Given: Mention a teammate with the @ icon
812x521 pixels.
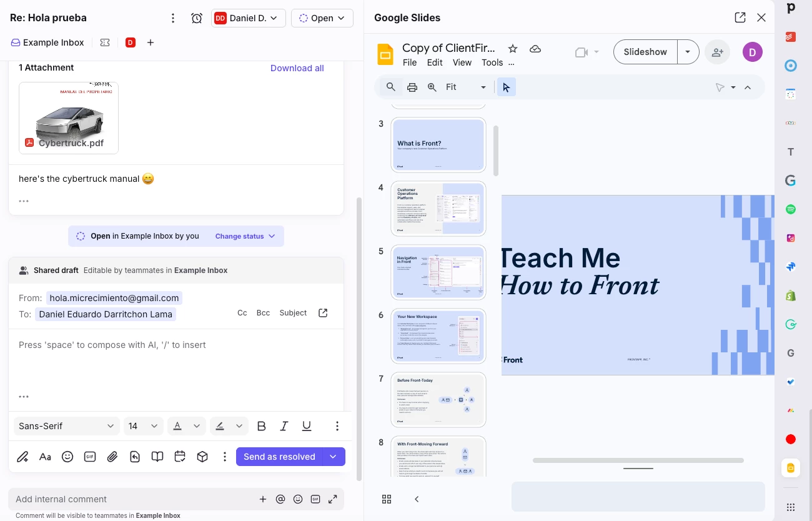Looking at the screenshot, I should (x=280, y=499).
